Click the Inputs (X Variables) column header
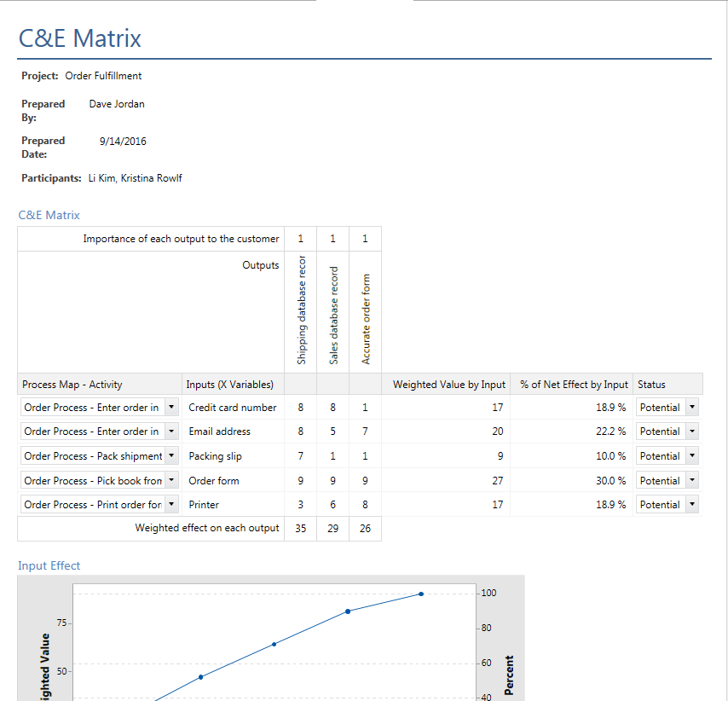 233,385
